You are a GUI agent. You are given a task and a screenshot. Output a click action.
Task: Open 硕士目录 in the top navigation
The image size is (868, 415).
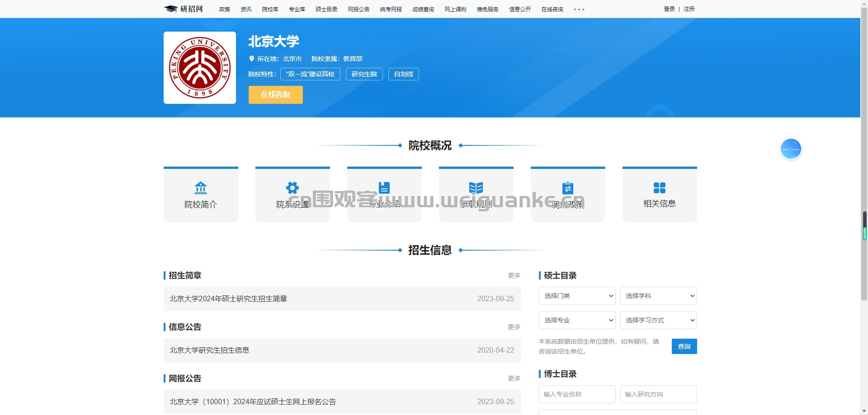tap(326, 9)
